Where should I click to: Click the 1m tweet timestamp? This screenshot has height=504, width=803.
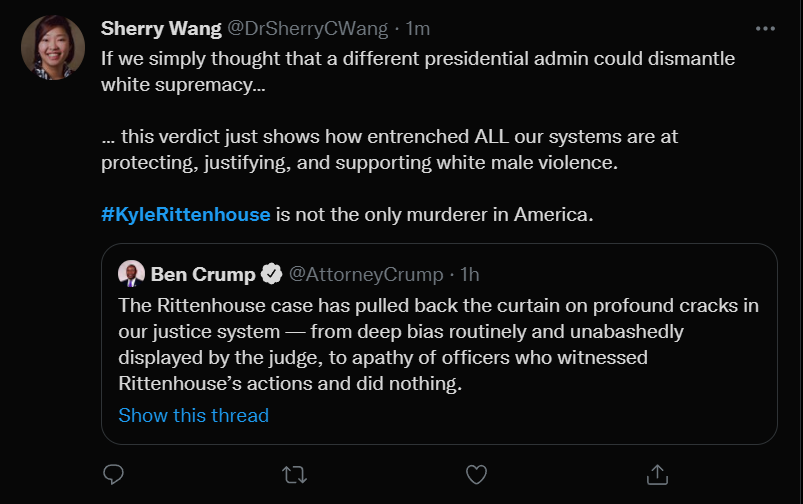[418, 28]
